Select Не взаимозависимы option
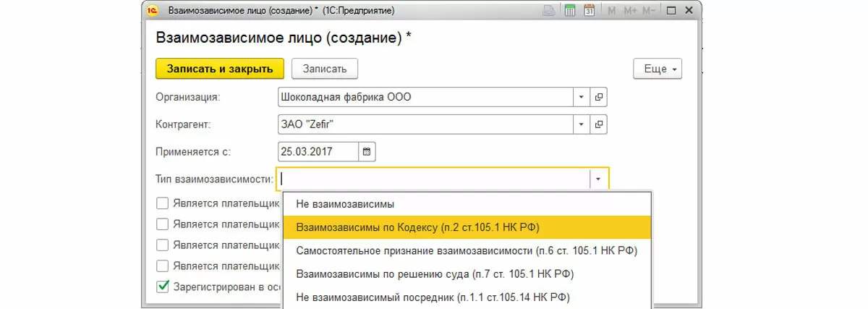 point(467,205)
